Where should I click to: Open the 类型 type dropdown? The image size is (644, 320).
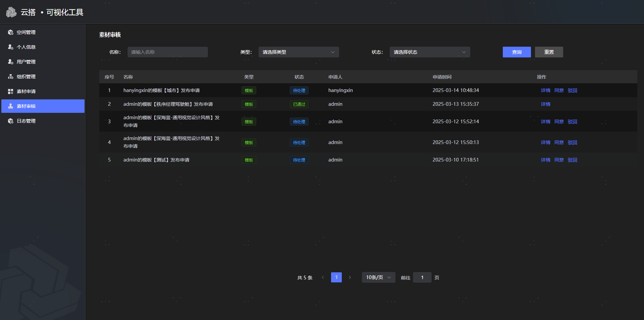pyautogui.click(x=298, y=52)
